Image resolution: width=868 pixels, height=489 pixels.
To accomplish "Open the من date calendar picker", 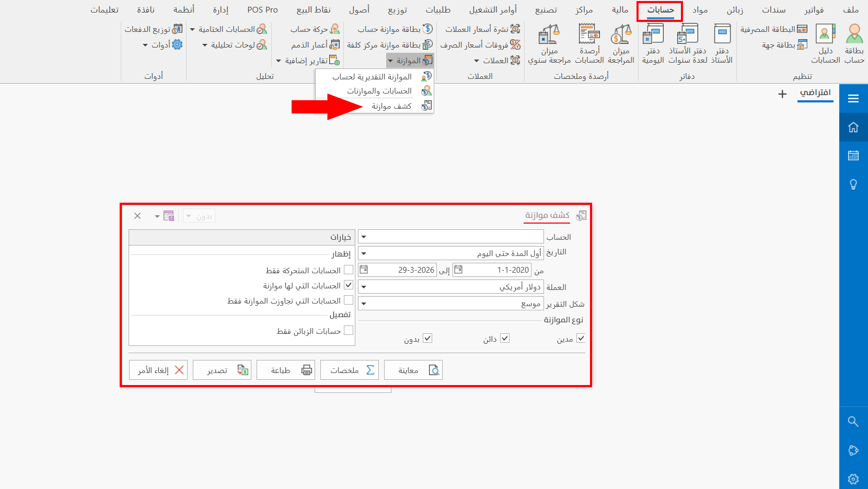I will click(458, 270).
